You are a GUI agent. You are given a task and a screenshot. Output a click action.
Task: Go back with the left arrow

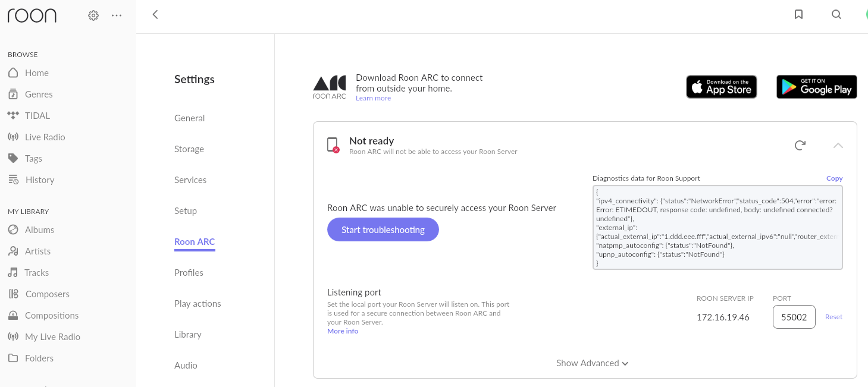point(155,14)
